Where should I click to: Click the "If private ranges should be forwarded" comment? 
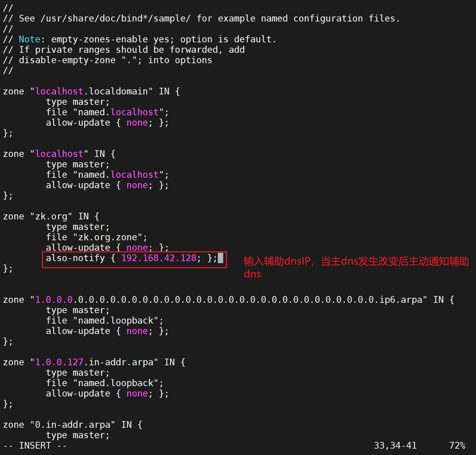124,50
